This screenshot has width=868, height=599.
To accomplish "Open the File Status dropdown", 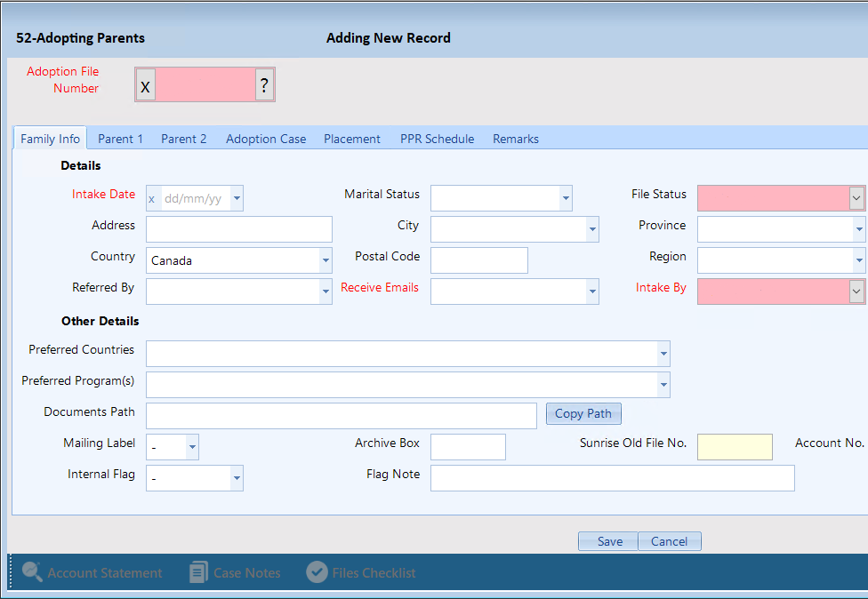I will click(x=856, y=198).
